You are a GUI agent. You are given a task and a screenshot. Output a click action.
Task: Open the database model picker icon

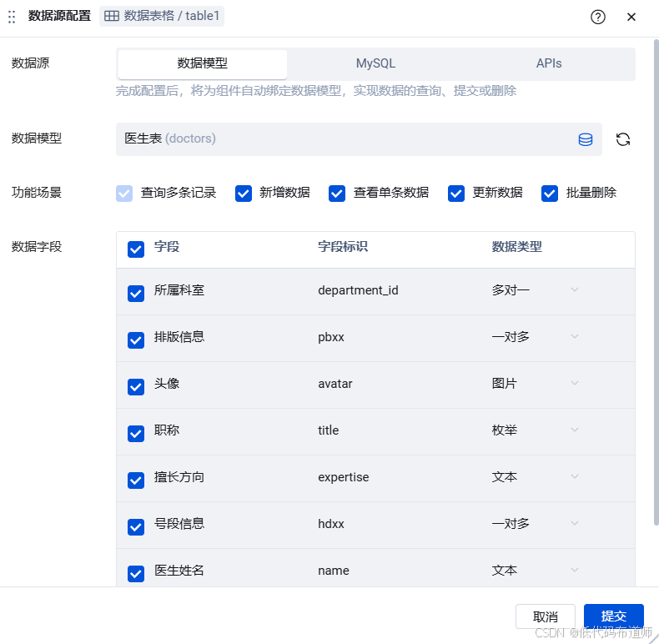pos(585,139)
